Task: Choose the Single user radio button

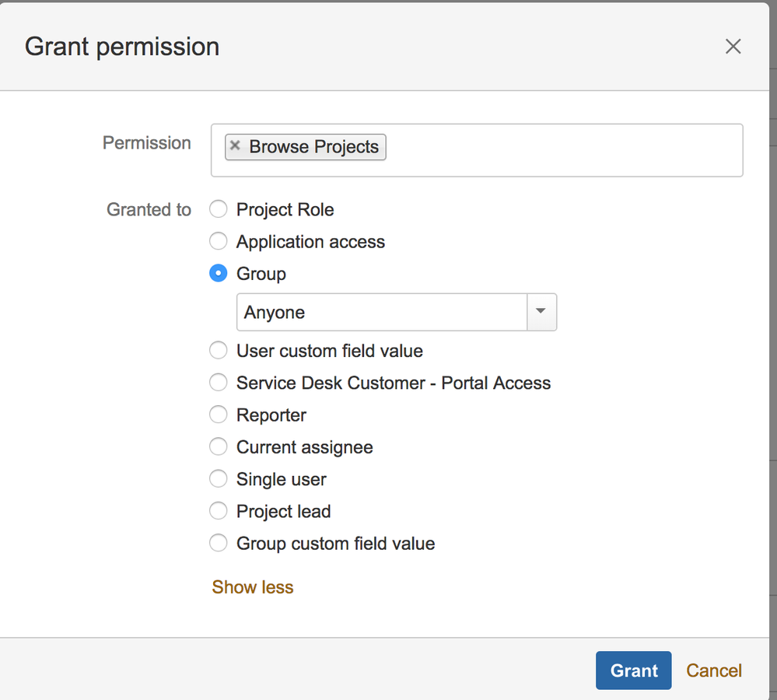Action: pyautogui.click(x=219, y=479)
